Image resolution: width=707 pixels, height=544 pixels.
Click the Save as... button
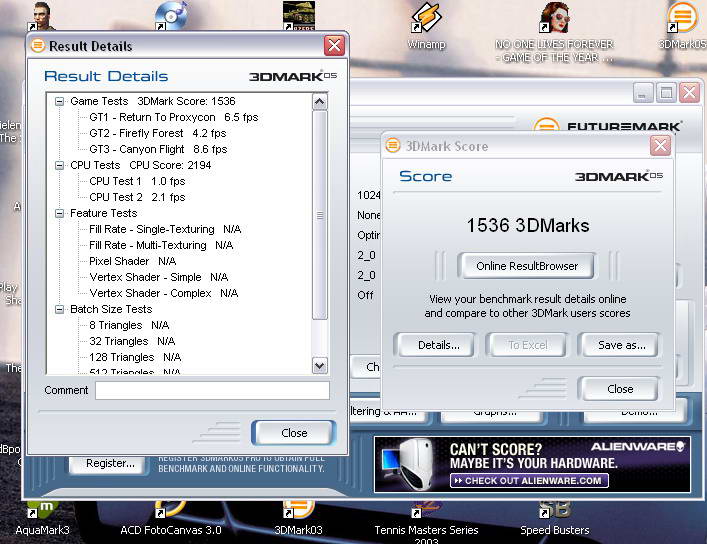click(x=621, y=345)
